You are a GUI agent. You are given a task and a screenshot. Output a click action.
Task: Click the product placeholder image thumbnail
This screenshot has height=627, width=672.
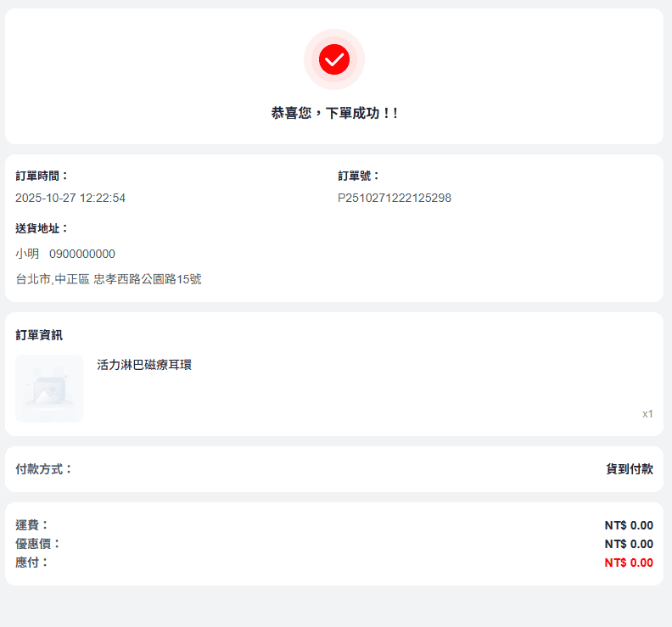coord(49,389)
